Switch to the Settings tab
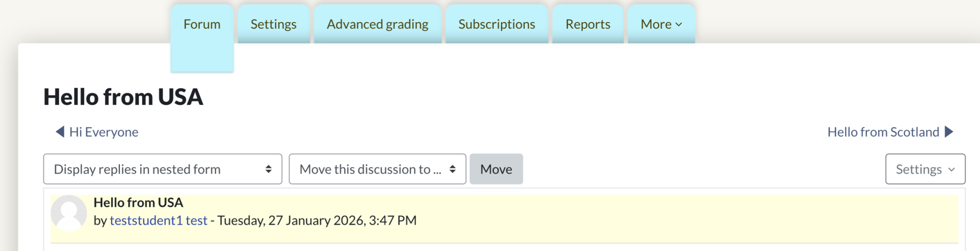 [273, 25]
